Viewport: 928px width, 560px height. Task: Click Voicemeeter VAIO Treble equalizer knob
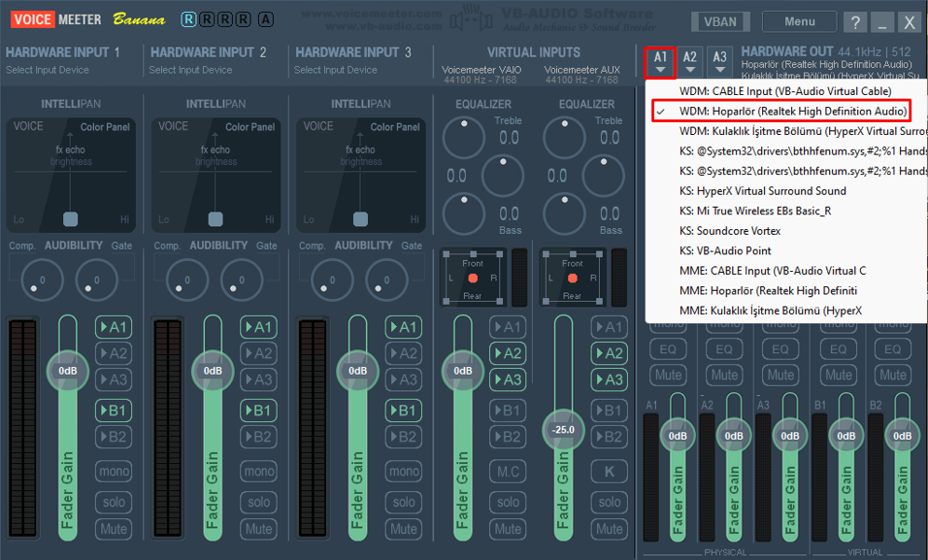463,138
